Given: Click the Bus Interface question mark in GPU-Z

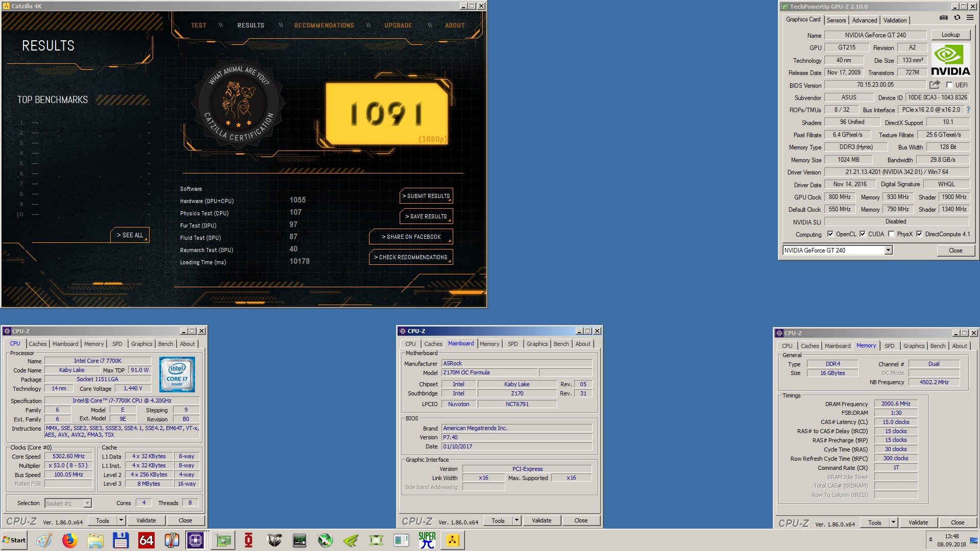Looking at the screenshot, I should tap(968, 110).
